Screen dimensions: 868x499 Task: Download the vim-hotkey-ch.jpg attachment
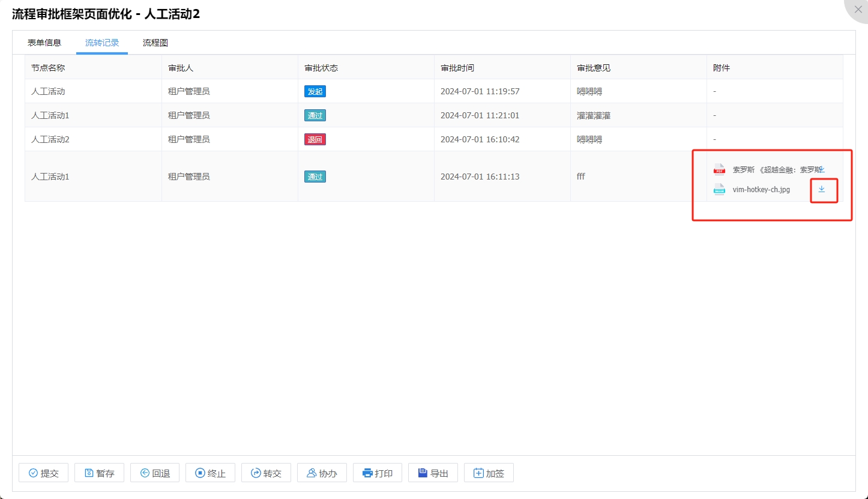(822, 189)
